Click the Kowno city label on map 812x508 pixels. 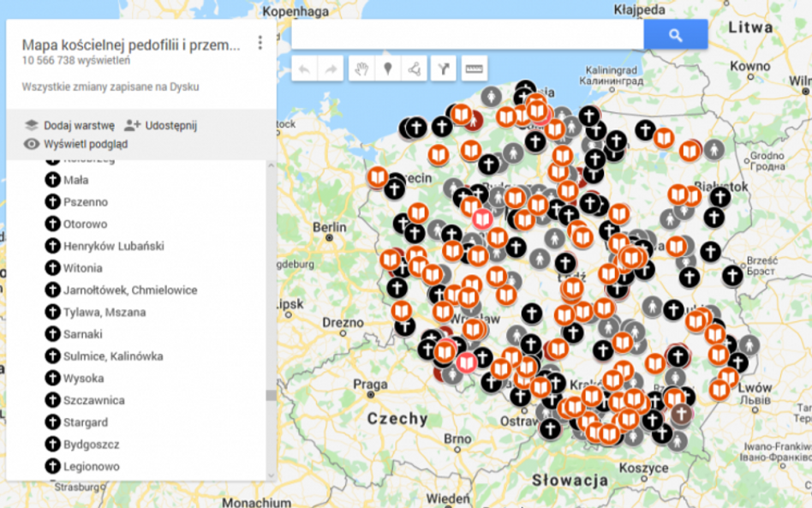click(750, 66)
